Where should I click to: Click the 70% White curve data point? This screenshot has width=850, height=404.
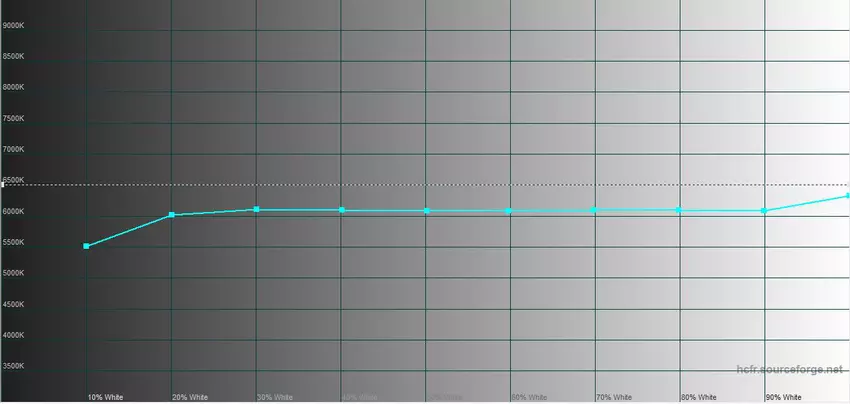(595, 209)
